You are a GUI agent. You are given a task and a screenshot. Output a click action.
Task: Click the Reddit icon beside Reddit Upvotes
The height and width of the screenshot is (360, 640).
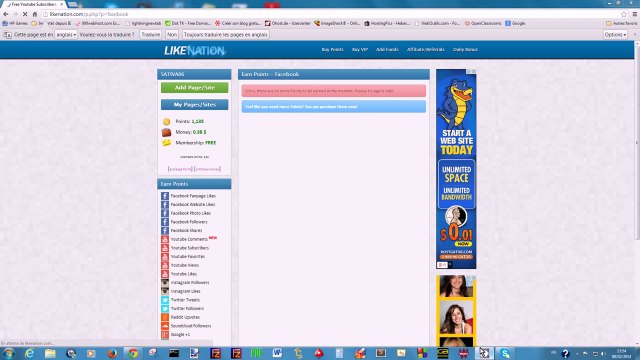click(164, 317)
